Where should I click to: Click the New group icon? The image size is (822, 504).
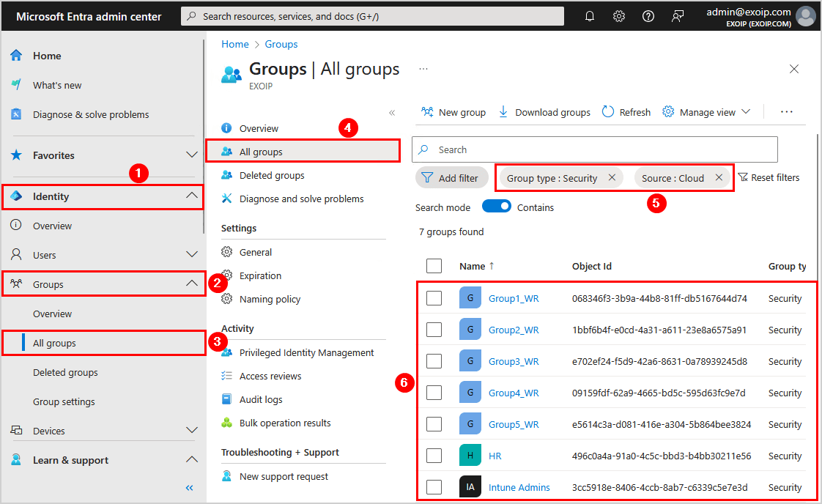(427, 112)
